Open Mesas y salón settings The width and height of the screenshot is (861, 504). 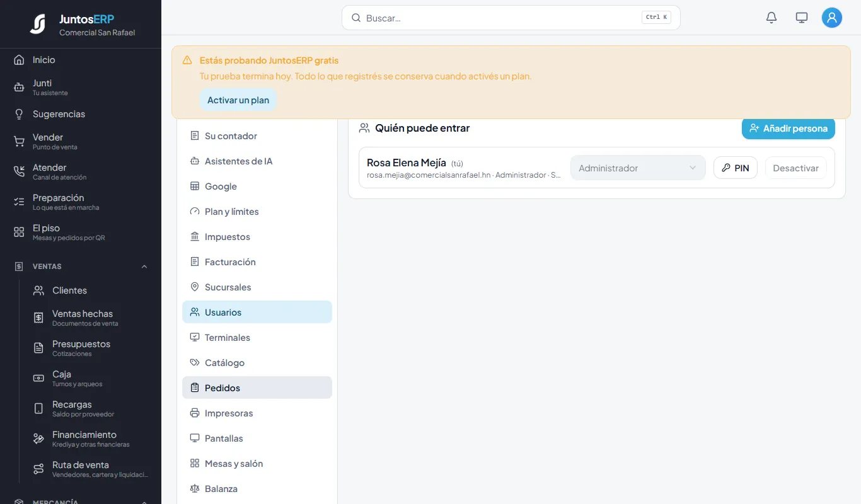tap(257, 464)
